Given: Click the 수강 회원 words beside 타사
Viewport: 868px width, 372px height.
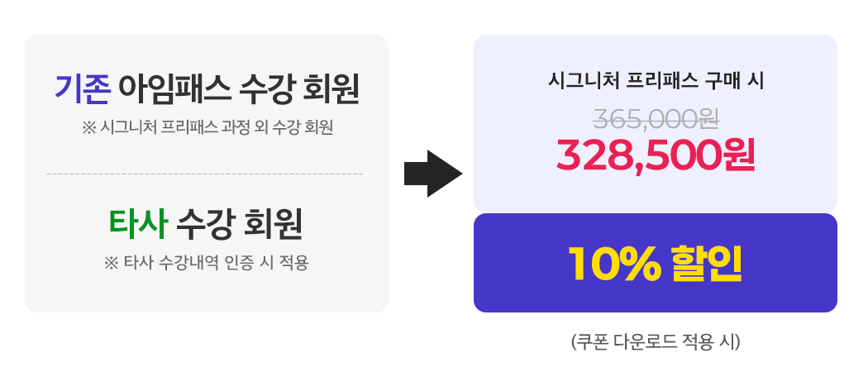Looking at the screenshot, I should 239,225.
